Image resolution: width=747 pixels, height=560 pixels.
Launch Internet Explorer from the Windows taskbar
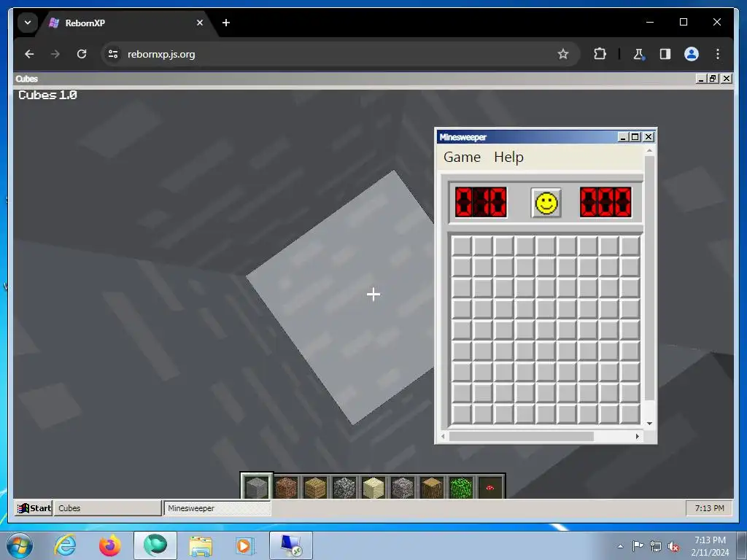coord(65,545)
